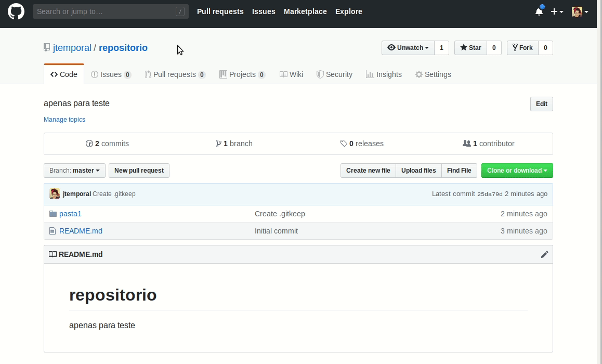
Task: Click the pasta1 folder icon
Action: [53, 214]
